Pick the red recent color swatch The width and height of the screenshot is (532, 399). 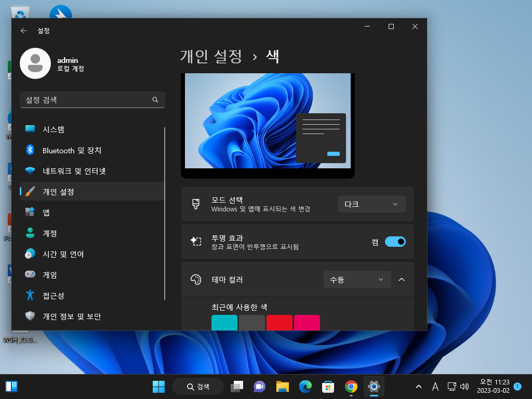pyautogui.click(x=279, y=323)
